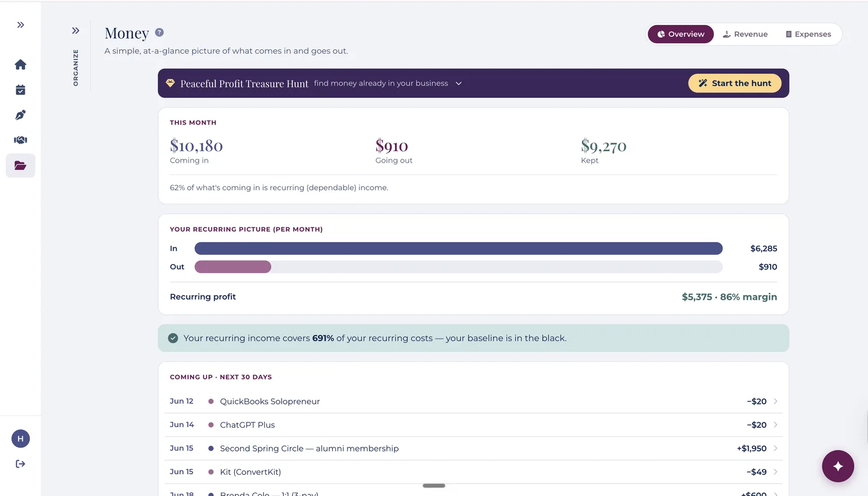Open the calendar check icon
868x496 pixels.
pyautogui.click(x=21, y=90)
